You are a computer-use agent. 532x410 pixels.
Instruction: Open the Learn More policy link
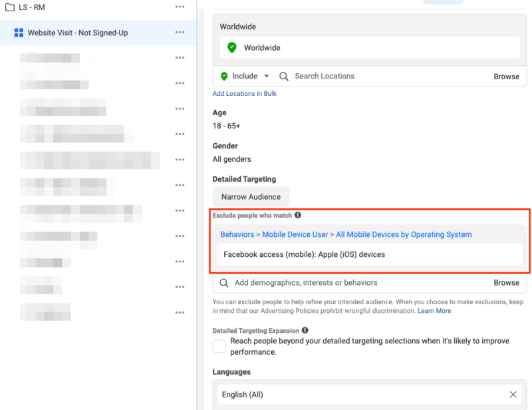tap(434, 311)
